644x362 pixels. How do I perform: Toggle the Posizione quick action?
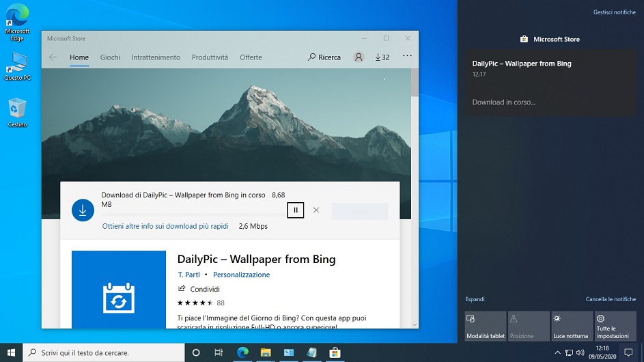529,326
